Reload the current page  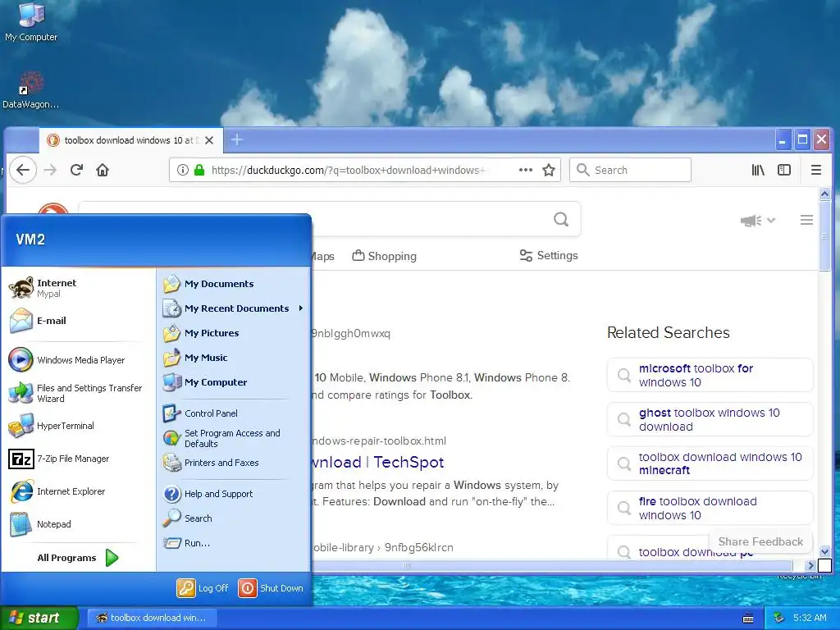pyautogui.click(x=76, y=170)
